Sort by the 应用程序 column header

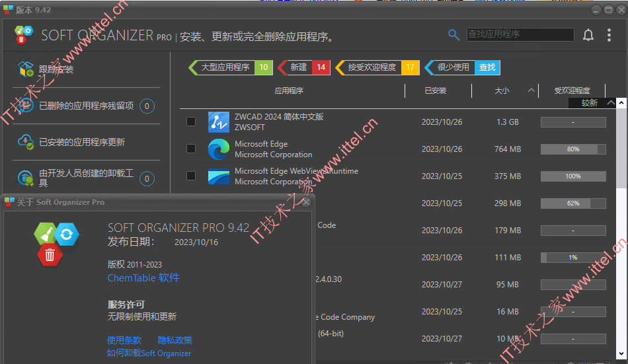pos(289,91)
